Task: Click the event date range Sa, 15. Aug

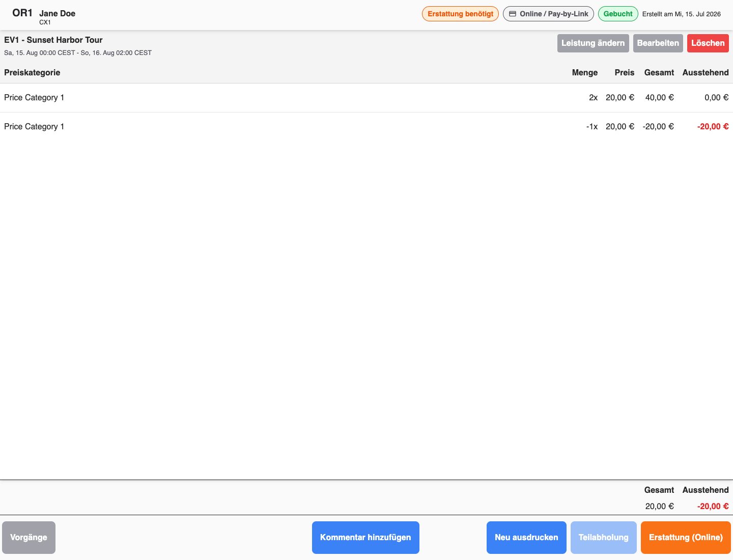Action: point(78,53)
